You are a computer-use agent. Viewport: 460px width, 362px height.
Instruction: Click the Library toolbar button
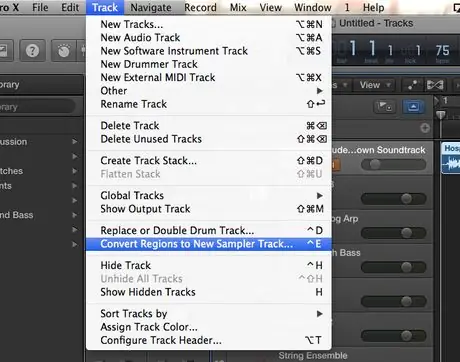click(x=4, y=51)
